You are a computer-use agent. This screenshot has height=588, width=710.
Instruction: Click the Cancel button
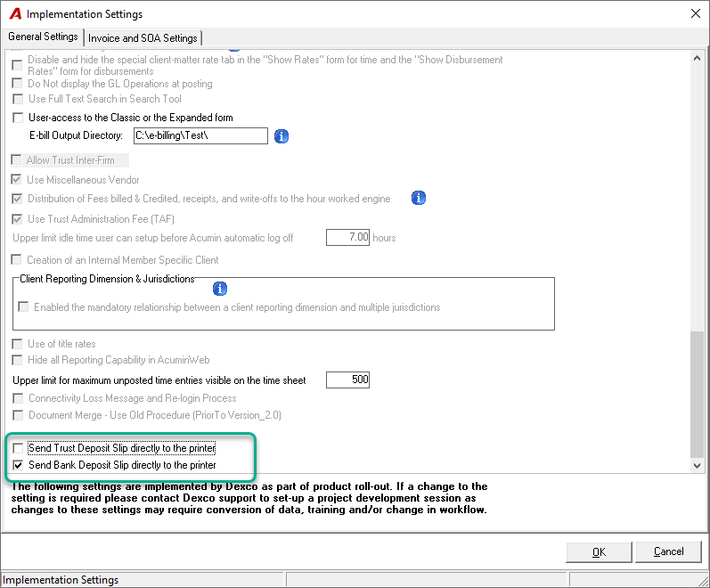point(668,551)
